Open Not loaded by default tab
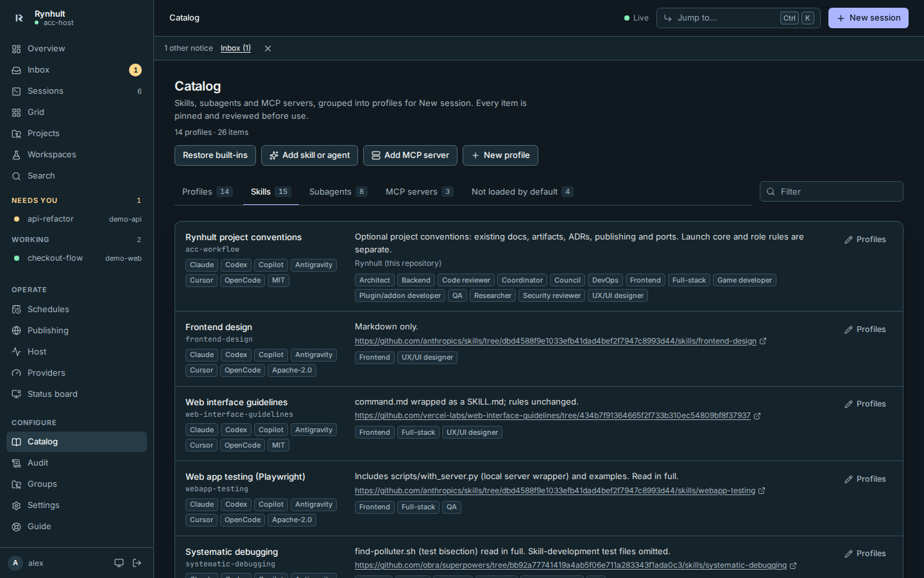The image size is (924, 578). [522, 192]
